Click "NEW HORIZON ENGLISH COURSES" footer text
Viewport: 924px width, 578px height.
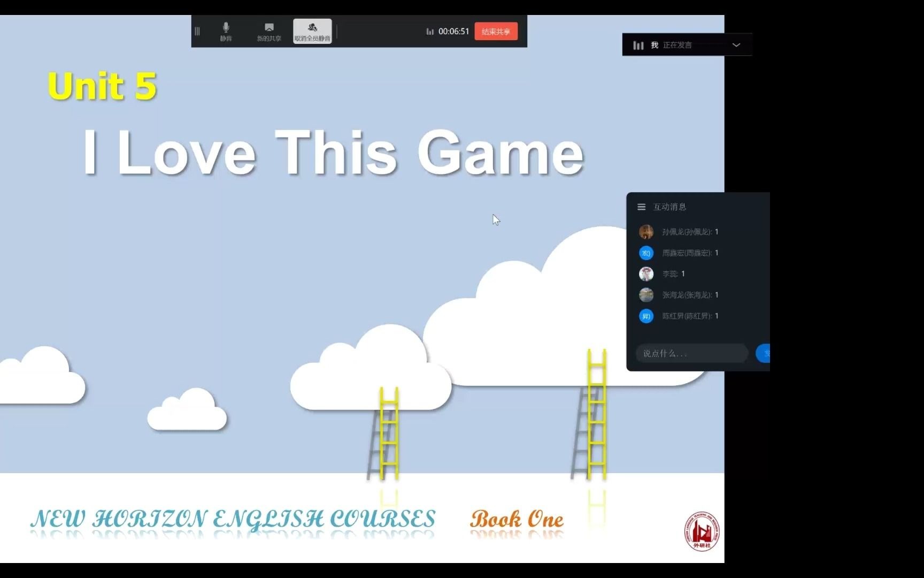(x=233, y=519)
